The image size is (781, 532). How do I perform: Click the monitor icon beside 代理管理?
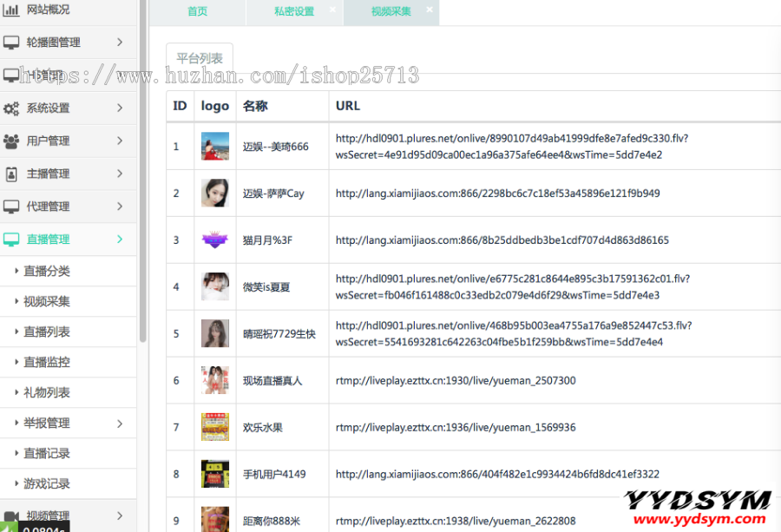[x=11, y=207]
